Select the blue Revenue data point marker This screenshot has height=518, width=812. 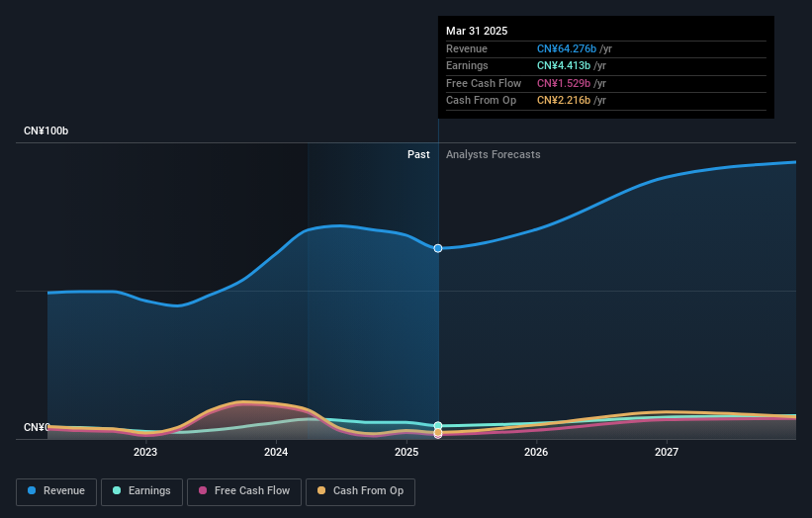(438, 248)
